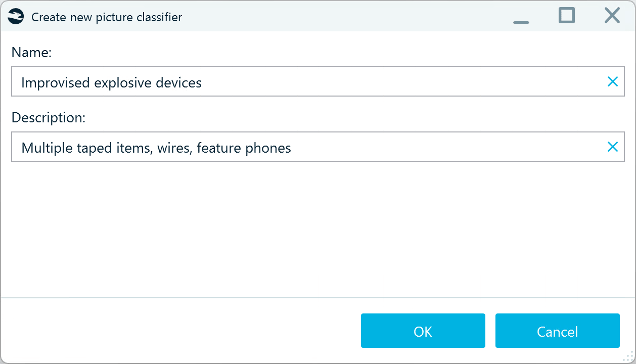Viewport: 636px width, 364px height.
Task: Click the blue X beside 'Improvised explosive devices'
Action: (x=613, y=81)
